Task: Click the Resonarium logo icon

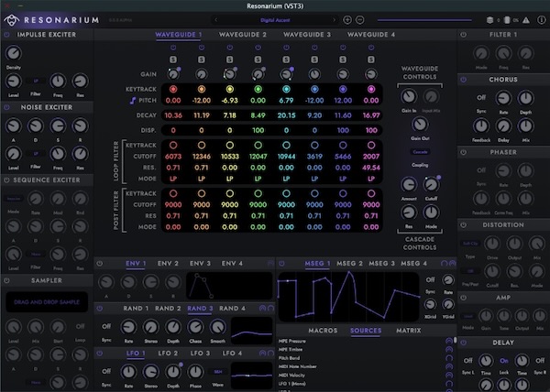Action: pos(12,20)
